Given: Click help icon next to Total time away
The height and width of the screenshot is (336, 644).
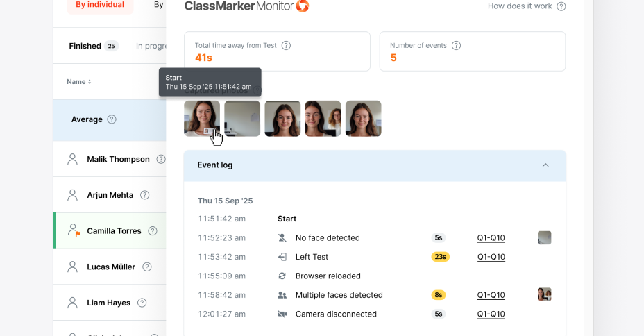Looking at the screenshot, I should [x=286, y=45].
